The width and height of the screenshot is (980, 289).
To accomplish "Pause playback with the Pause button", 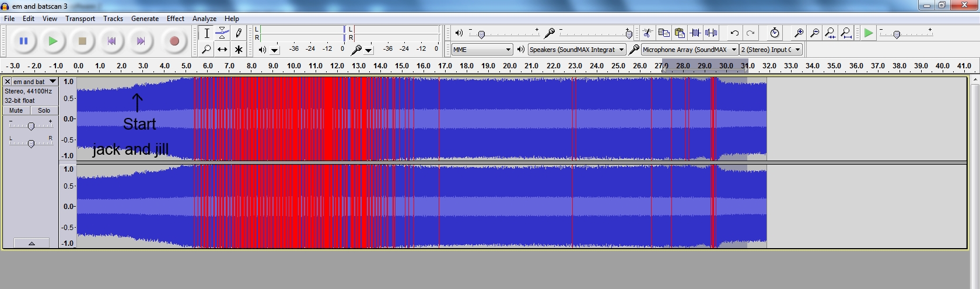I will [24, 41].
